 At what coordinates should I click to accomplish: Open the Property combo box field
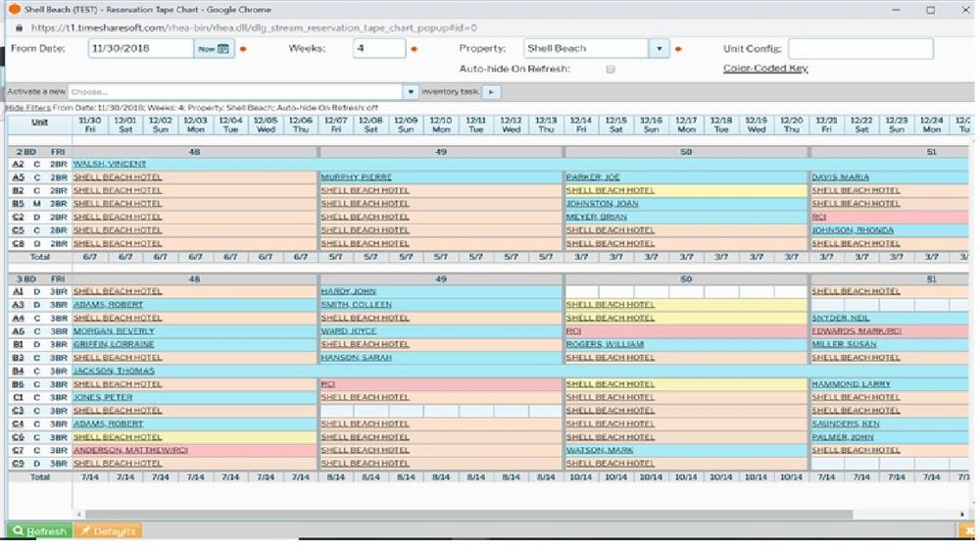coord(587,49)
